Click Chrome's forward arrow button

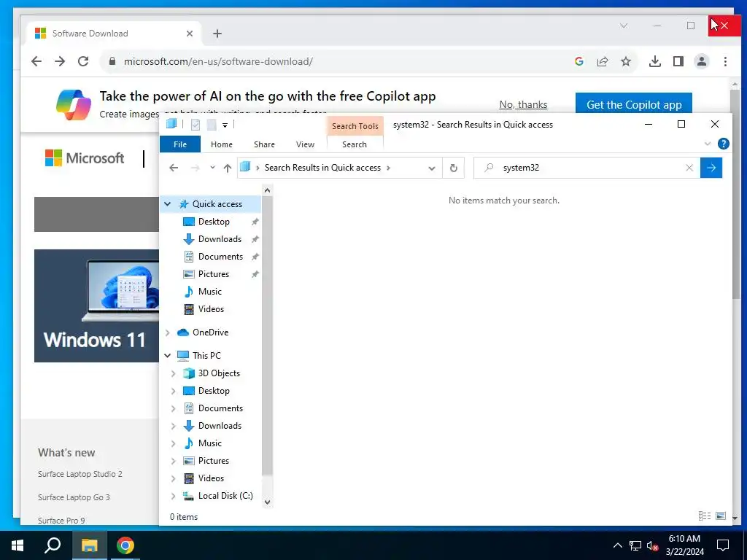60,61
